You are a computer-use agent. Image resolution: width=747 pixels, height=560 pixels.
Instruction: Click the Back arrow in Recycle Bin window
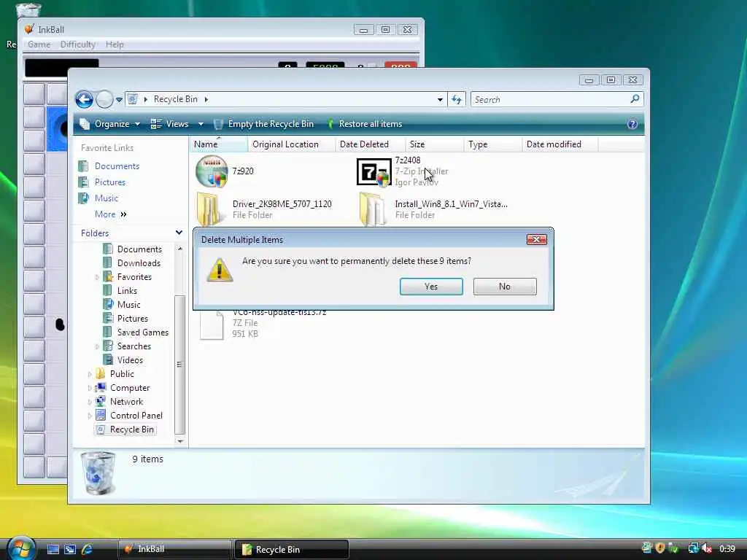85,99
